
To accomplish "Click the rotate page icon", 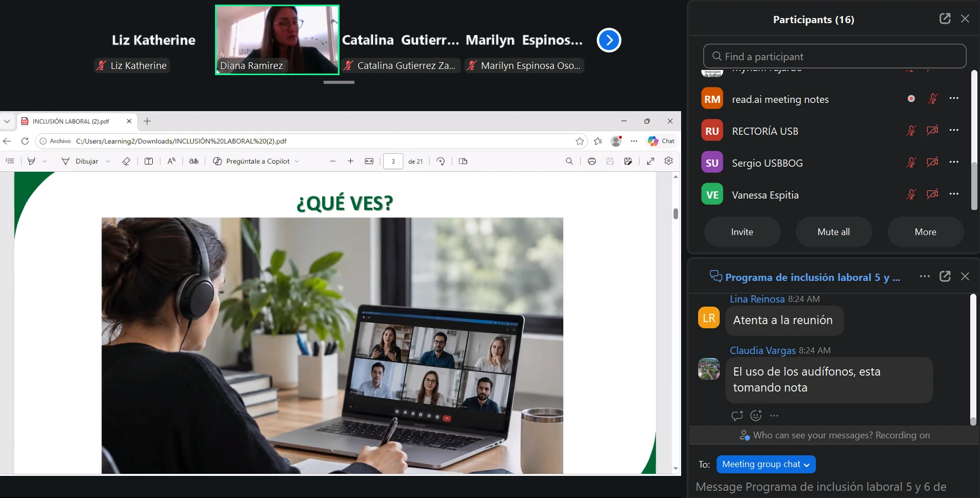I will click(440, 162).
